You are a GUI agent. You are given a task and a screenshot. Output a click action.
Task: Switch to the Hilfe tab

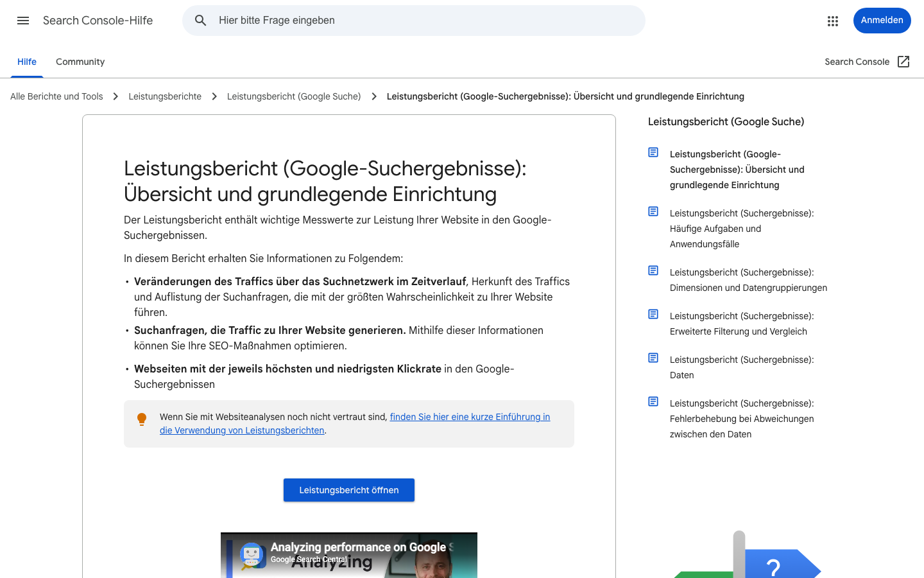click(x=27, y=62)
